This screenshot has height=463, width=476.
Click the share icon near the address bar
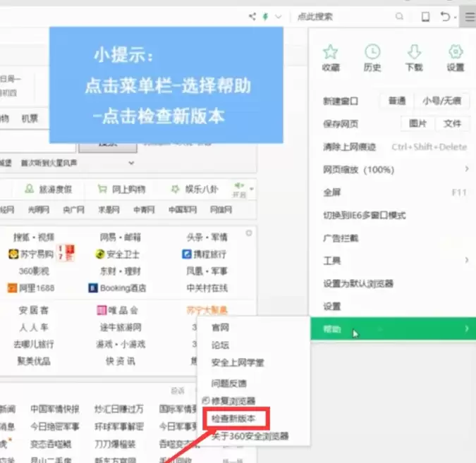(252, 16)
